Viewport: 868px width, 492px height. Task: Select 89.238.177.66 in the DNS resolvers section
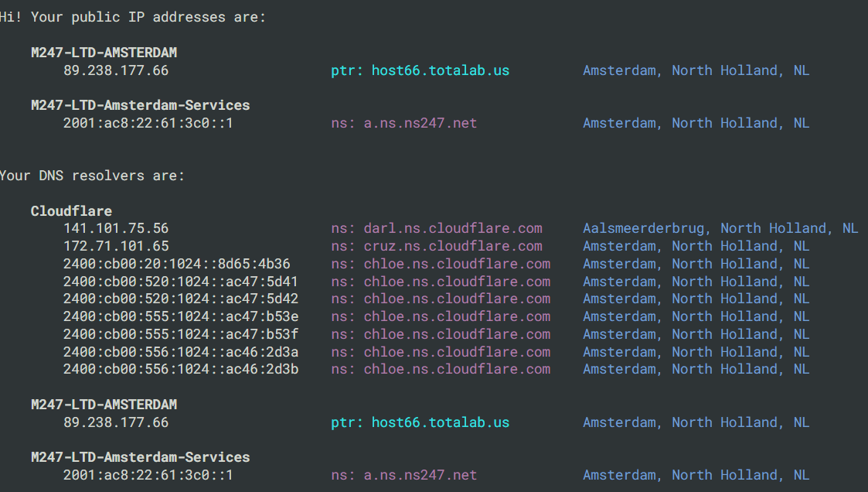click(x=116, y=422)
